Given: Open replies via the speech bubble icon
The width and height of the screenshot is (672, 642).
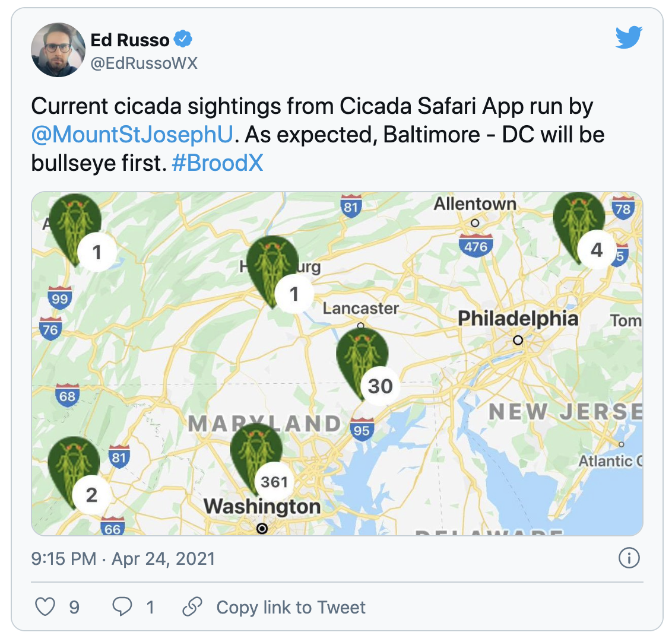Looking at the screenshot, I should pyautogui.click(x=122, y=607).
